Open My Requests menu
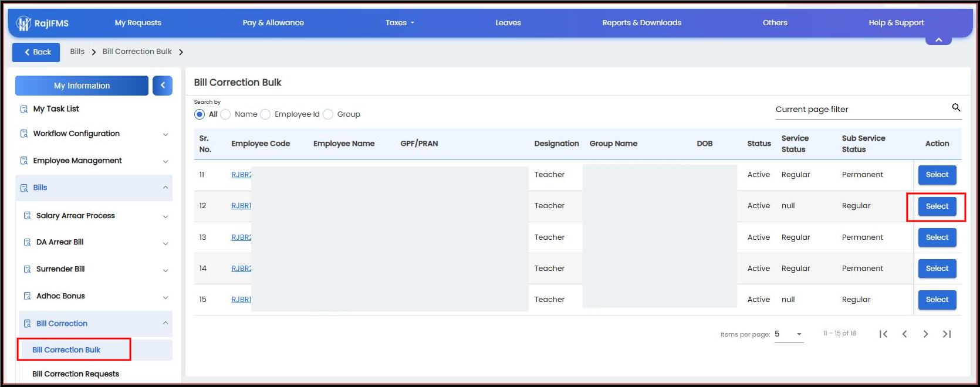Screen dimensions: 980x387 (x=138, y=23)
